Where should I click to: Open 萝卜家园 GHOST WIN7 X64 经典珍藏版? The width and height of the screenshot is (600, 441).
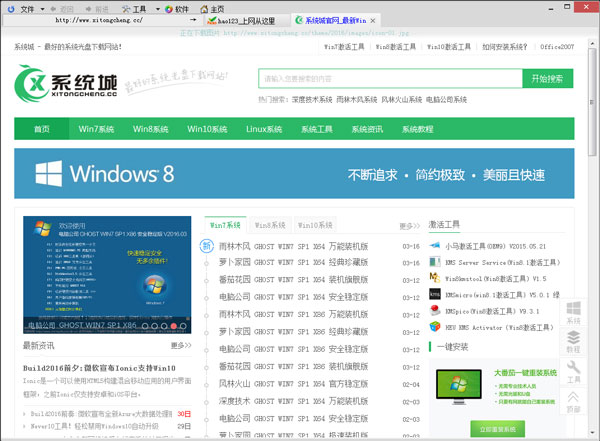coord(293,263)
